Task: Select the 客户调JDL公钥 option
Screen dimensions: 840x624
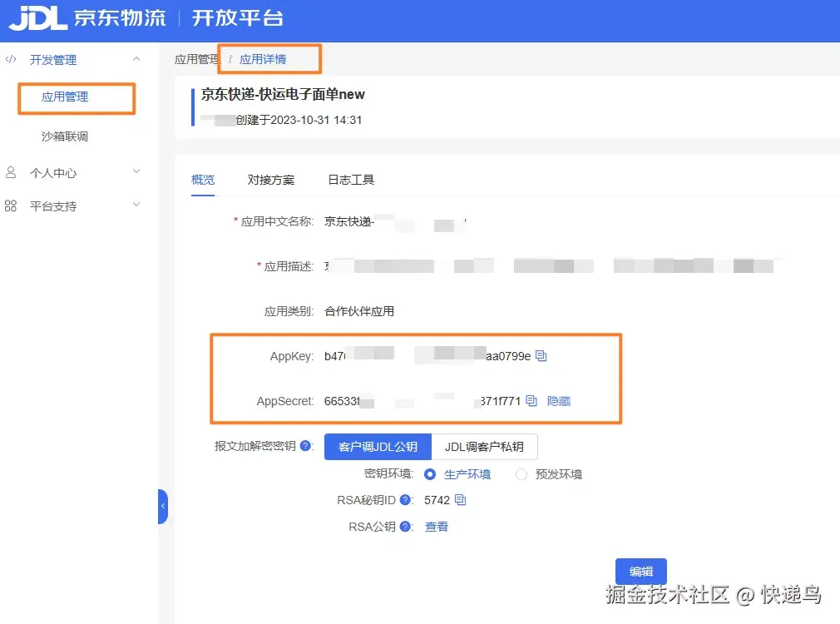Action: pos(378,447)
